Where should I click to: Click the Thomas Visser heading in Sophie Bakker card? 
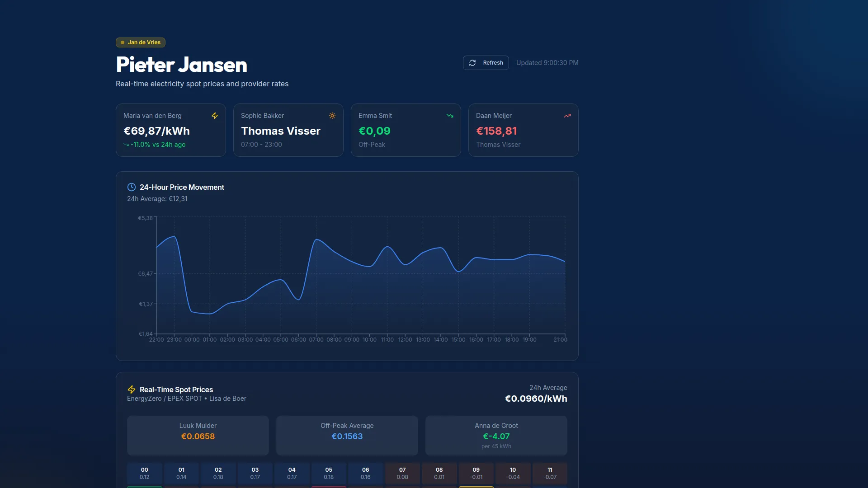tap(281, 131)
